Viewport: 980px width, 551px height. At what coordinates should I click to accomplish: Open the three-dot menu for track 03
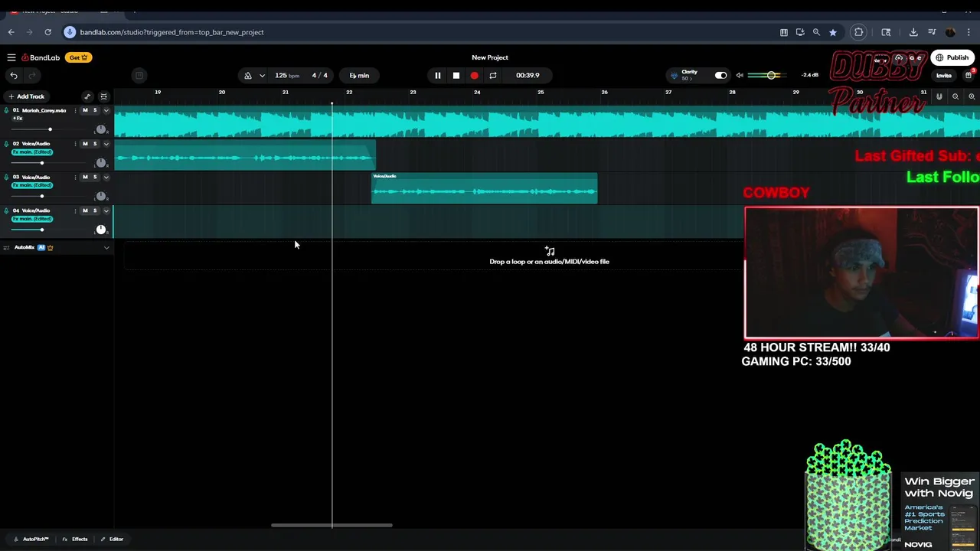(x=75, y=177)
